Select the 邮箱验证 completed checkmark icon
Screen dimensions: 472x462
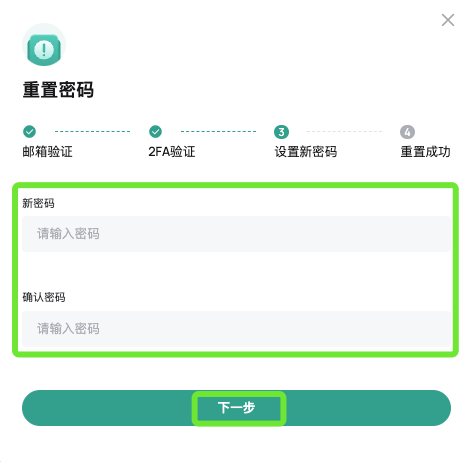[x=29, y=131]
